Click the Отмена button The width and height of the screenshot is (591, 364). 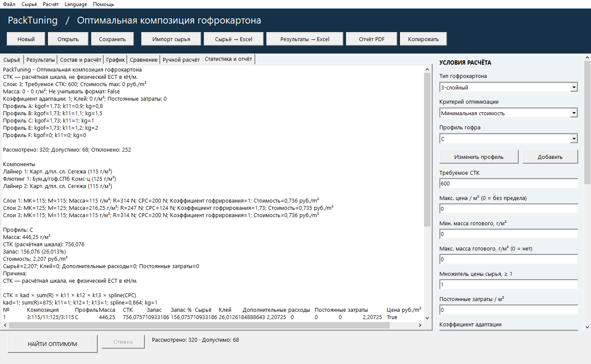click(123, 342)
